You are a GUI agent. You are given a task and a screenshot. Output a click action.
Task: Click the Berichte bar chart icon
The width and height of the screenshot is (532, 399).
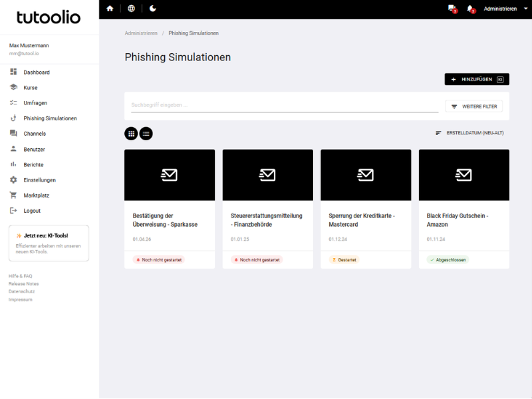(x=13, y=164)
